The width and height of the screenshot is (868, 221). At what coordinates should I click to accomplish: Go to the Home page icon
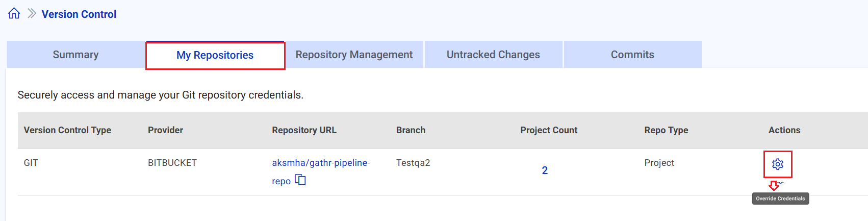click(x=14, y=14)
